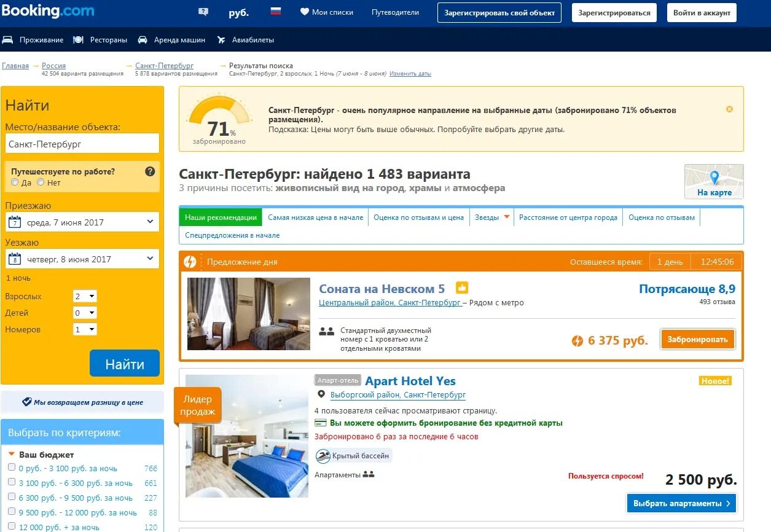Check budget 6 300 руб. - 9 500 руб.
The height and width of the screenshot is (532, 771).
(12, 497)
